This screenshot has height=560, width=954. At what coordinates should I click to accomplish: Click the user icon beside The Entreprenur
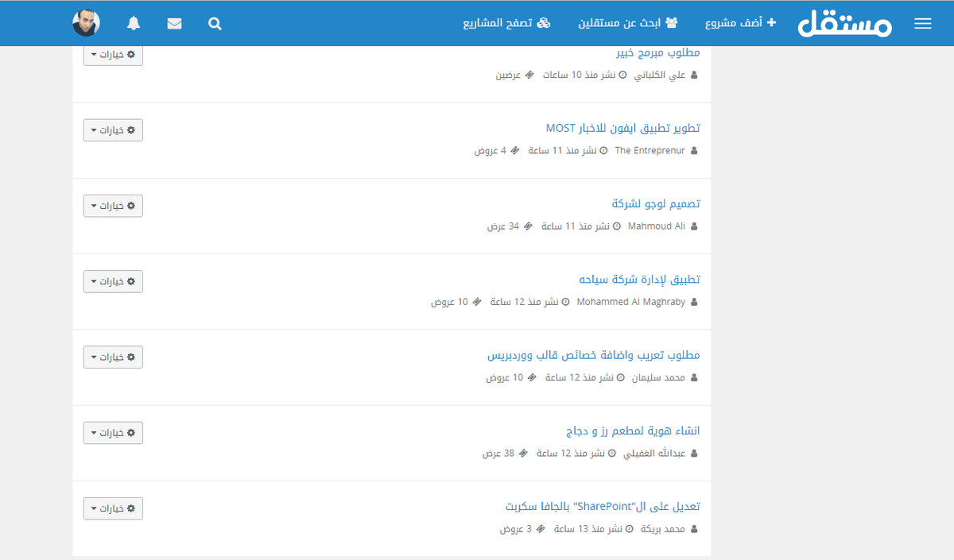click(694, 150)
